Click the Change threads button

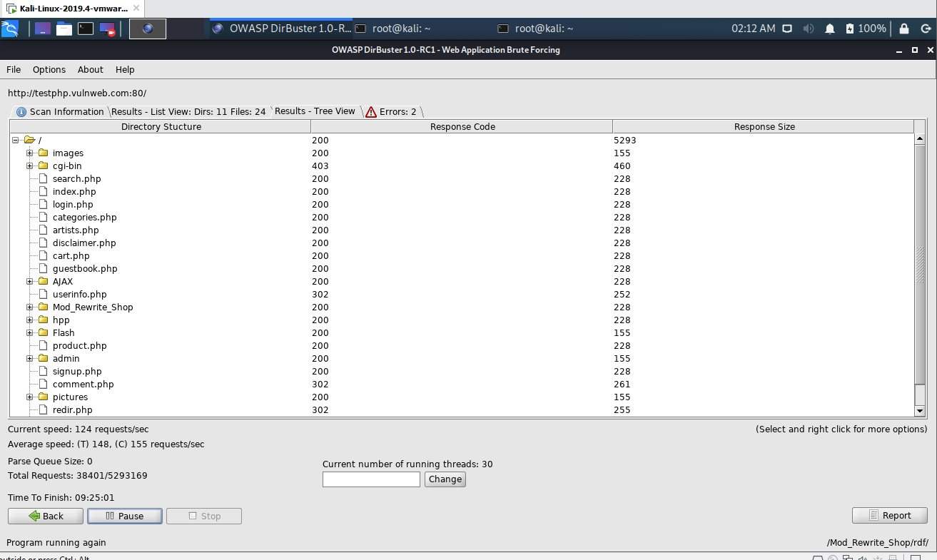445,479
